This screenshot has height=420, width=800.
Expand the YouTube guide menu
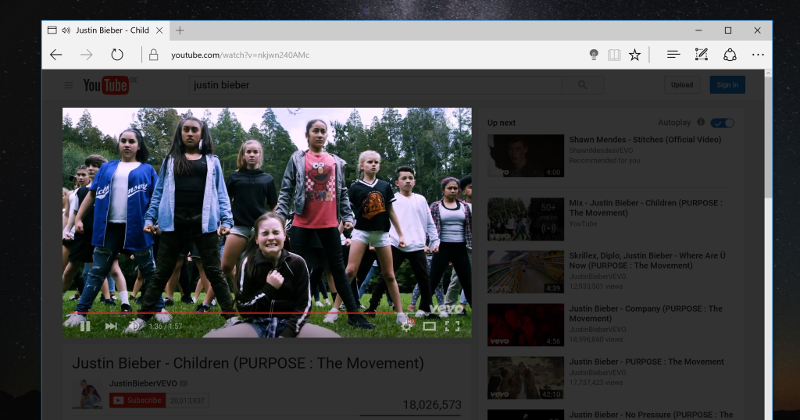(69, 85)
